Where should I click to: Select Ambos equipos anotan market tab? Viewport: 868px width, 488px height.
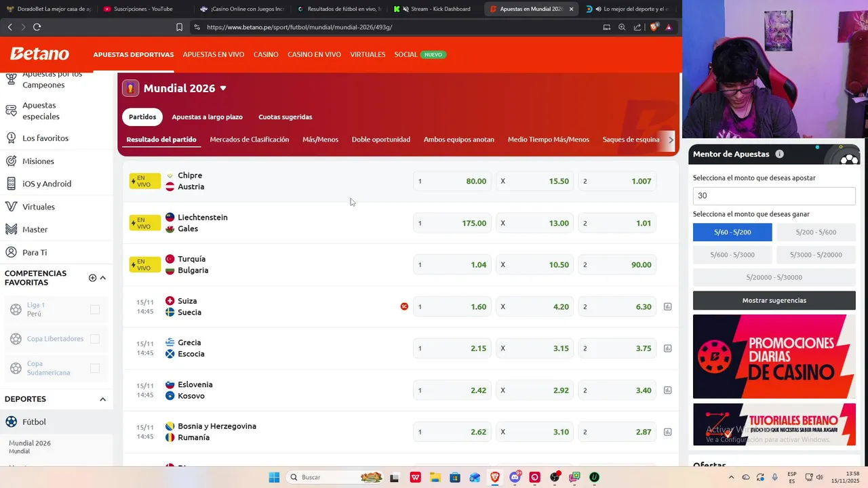[459, 140]
